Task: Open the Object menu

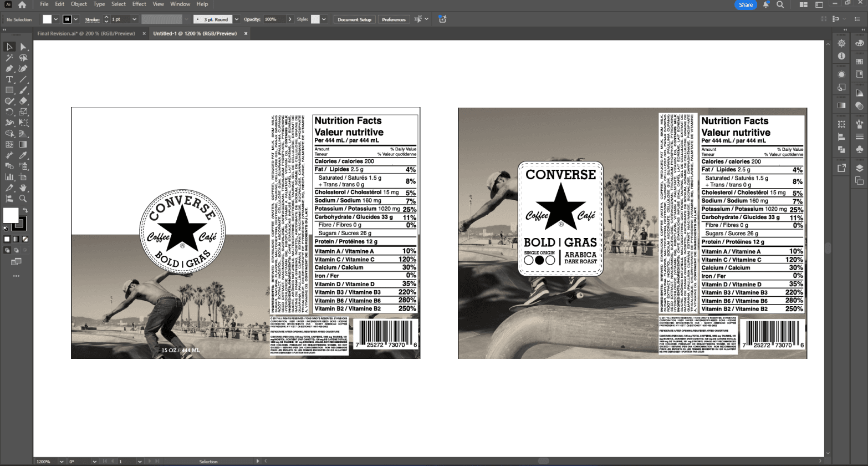Action: pos(79,4)
